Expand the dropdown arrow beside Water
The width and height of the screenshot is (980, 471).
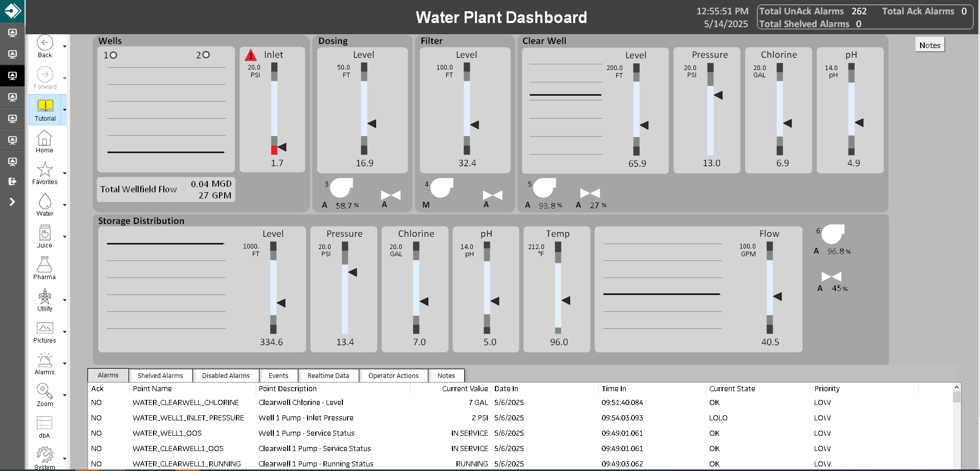(x=64, y=205)
